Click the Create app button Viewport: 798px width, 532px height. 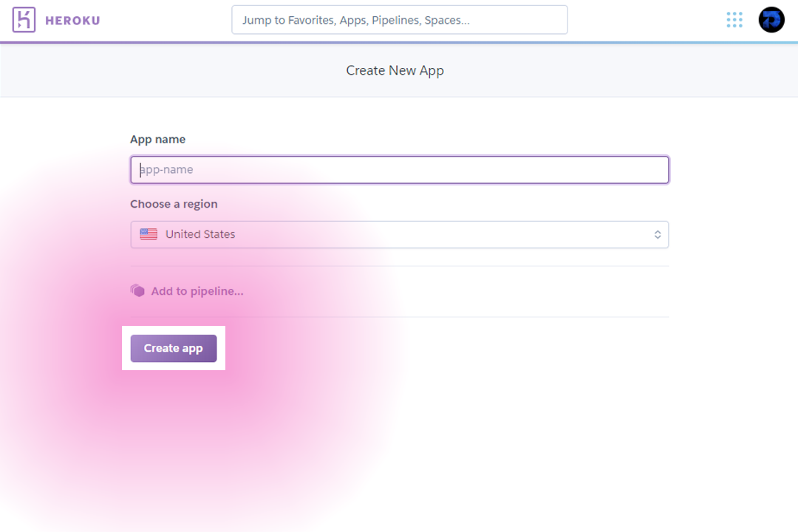pos(174,348)
